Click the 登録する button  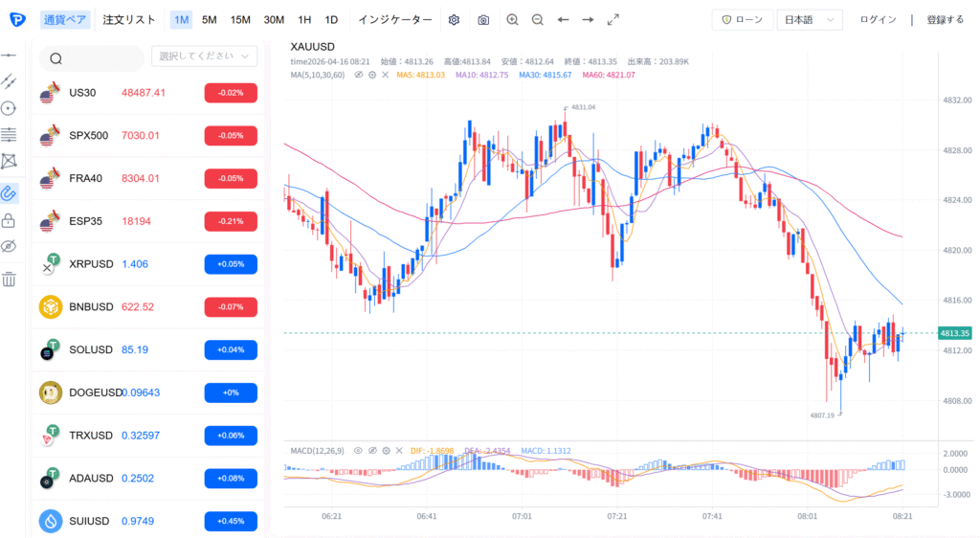click(x=945, y=20)
